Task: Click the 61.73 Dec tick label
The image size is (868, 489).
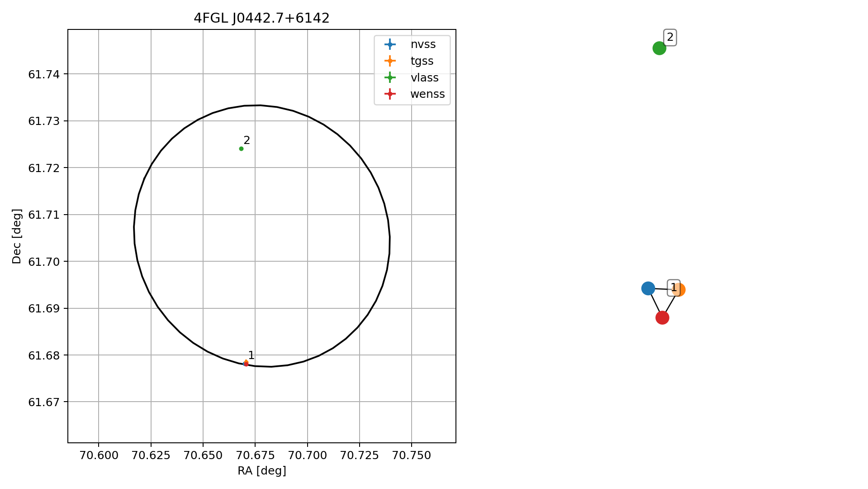Action: (44, 121)
